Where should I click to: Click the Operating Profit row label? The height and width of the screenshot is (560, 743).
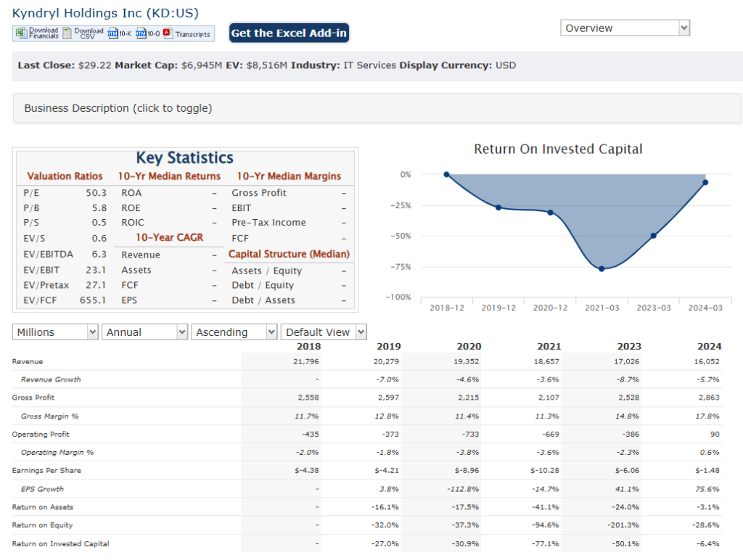pos(41,434)
